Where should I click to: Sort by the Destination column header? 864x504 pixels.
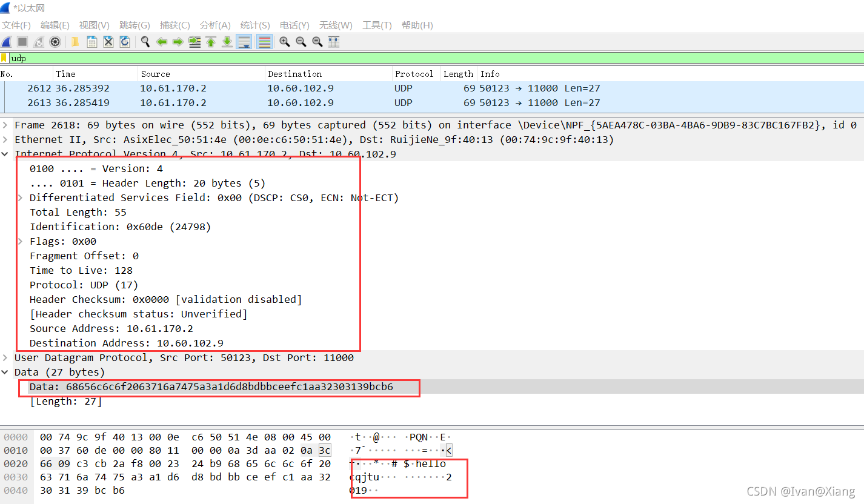click(329, 74)
